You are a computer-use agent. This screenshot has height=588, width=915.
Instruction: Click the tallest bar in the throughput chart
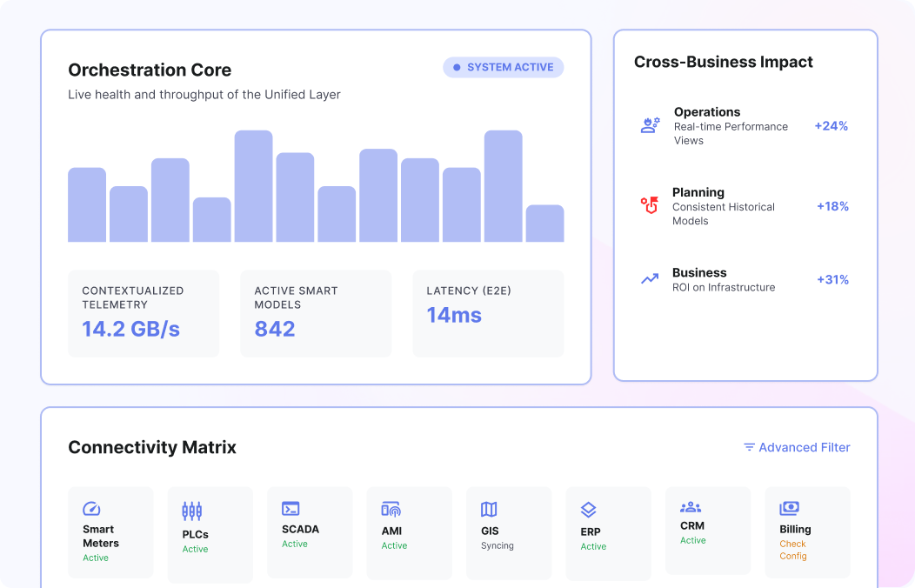point(253,185)
